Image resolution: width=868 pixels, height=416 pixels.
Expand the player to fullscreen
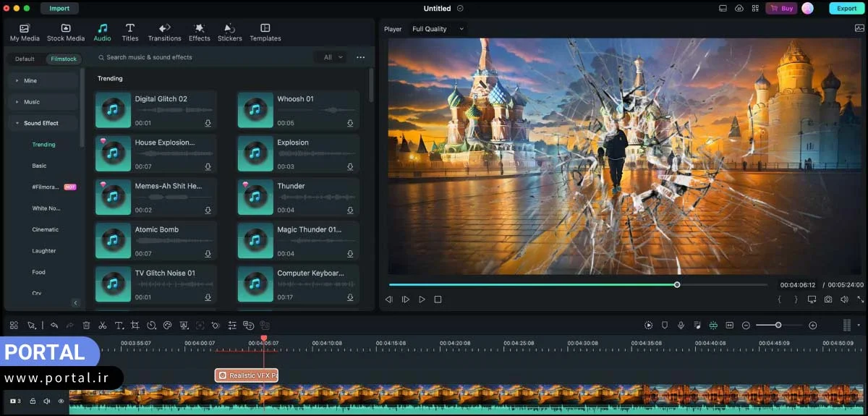click(860, 299)
